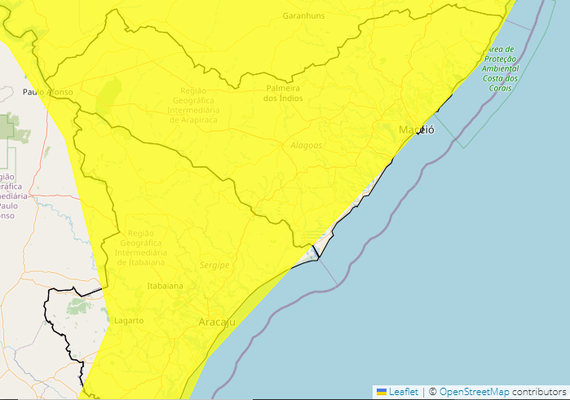This screenshot has width=570, height=400.
Task: Click the Paulo Afonso town label
Action: pyautogui.click(x=48, y=92)
